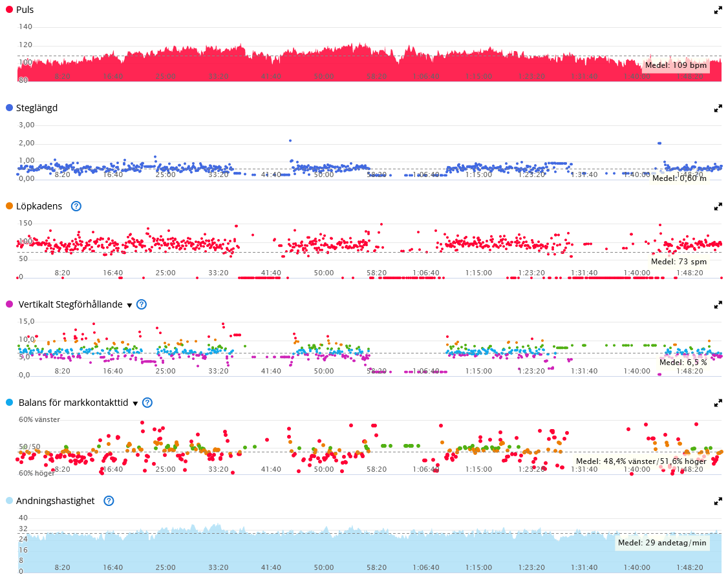Click the 3,00 value on Steglängd axis

click(27, 125)
